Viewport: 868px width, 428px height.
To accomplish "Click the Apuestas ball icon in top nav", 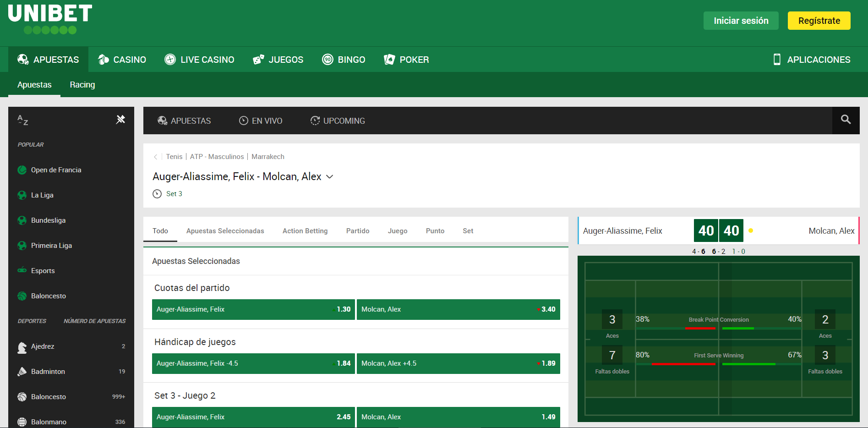I will pos(23,60).
